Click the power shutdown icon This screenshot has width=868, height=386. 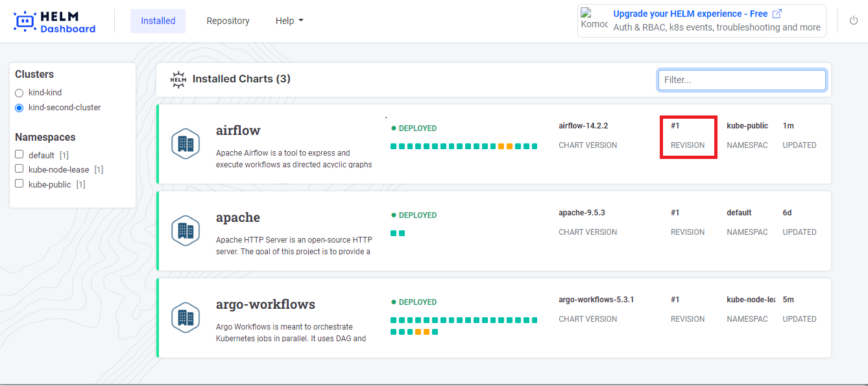click(x=854, y=21)
